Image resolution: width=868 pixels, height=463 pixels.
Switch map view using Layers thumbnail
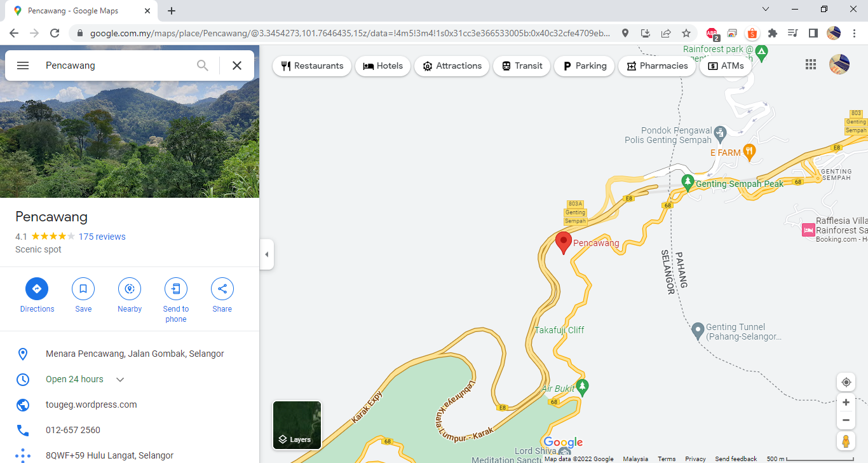click(x=297, y=425)
